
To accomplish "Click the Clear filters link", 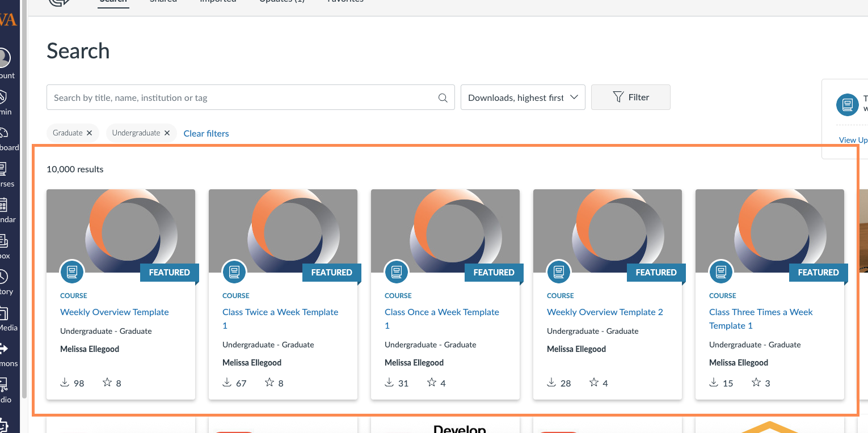I will (x=207, y=134).
